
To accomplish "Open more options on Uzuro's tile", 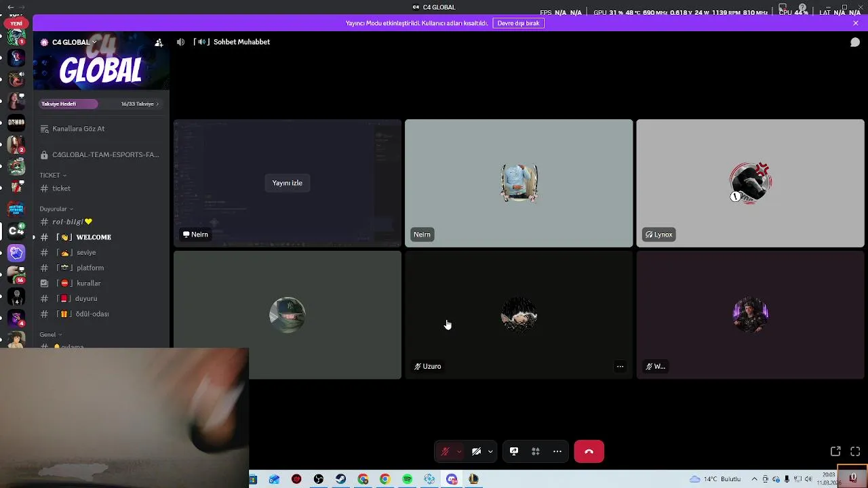I will coord(620,367).
